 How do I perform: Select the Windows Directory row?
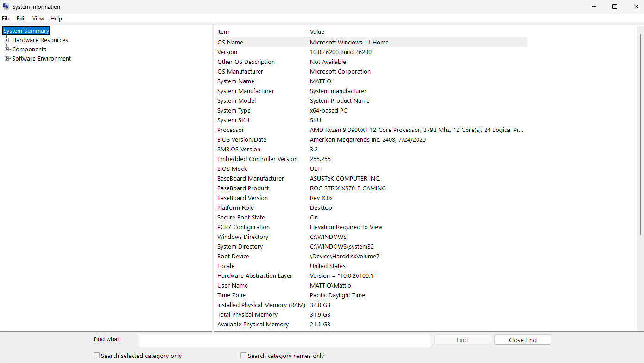pyautogui.click(x=371, y=237)
